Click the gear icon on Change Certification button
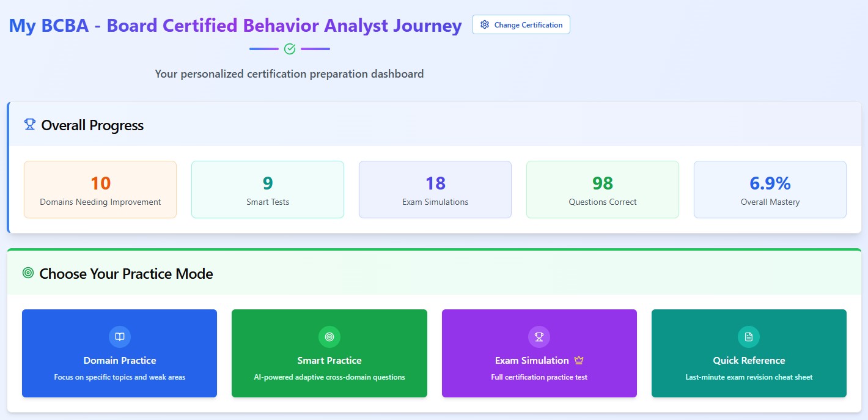The image size is (868, 420). [484, 24]
